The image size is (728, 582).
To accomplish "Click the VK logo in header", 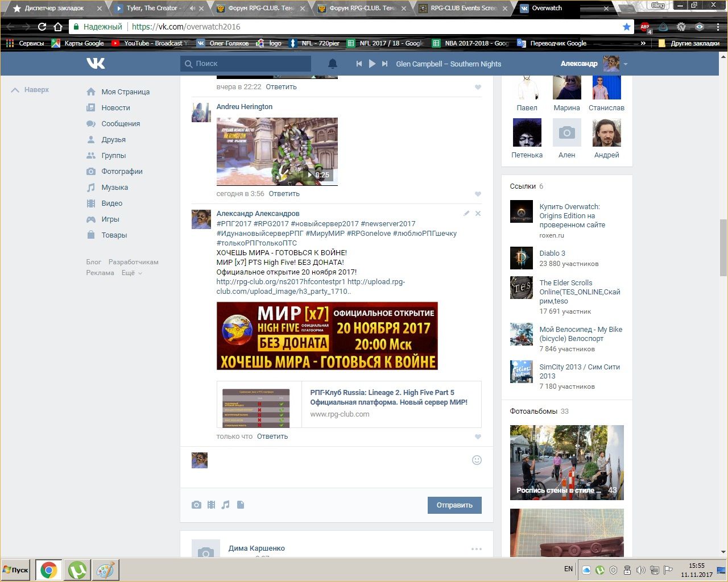I will click(x=96, y=64).
